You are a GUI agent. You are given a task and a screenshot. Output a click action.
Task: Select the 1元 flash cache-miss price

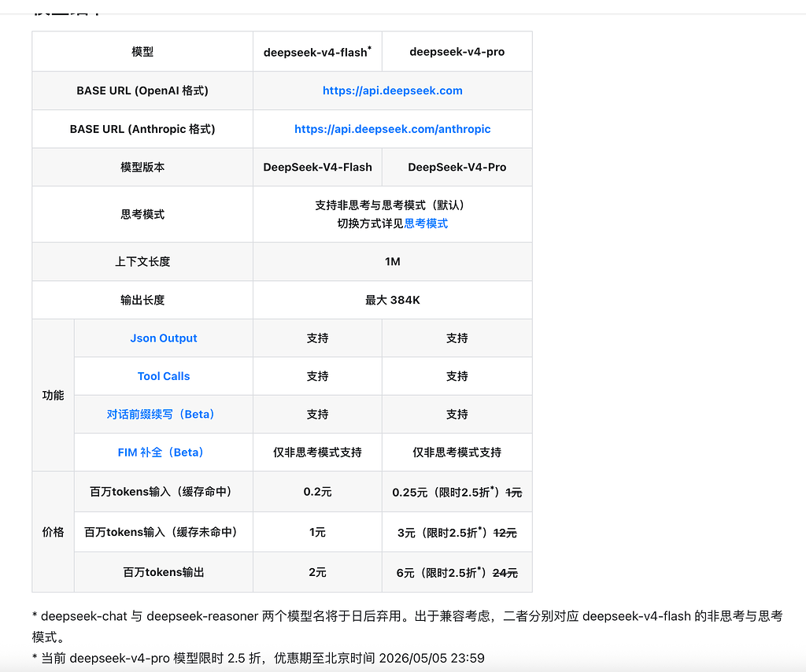point(317,532)
